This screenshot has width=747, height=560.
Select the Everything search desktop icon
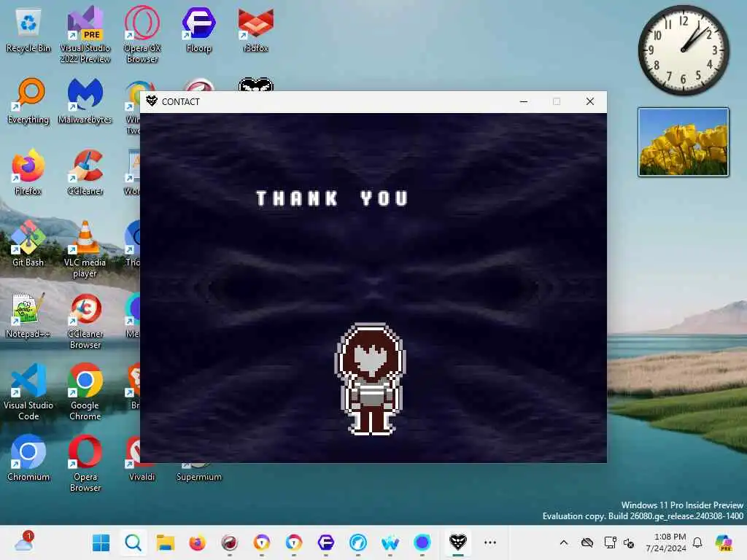(28, 101)
